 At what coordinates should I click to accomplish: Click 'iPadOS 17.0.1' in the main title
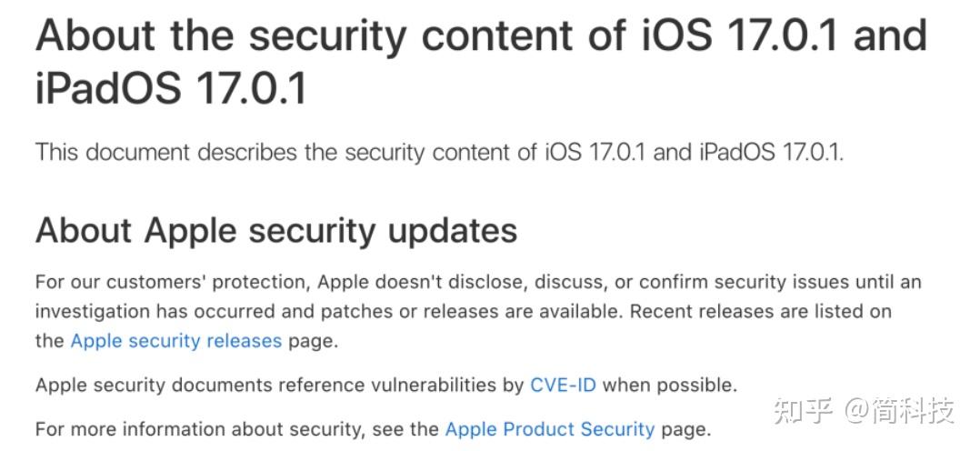(171, 89)
